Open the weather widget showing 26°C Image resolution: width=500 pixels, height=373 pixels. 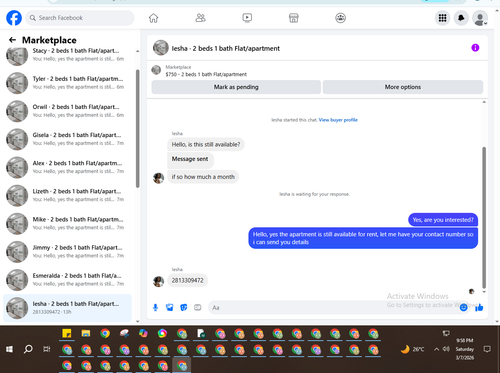point(412,349)
